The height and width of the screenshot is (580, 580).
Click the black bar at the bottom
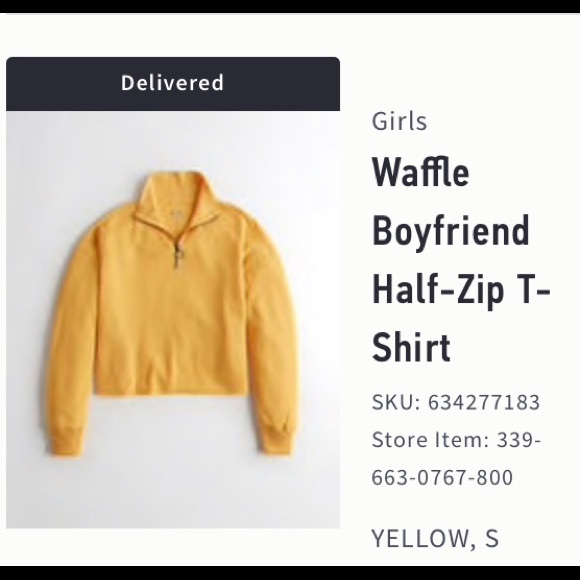[x=290, y=573]
